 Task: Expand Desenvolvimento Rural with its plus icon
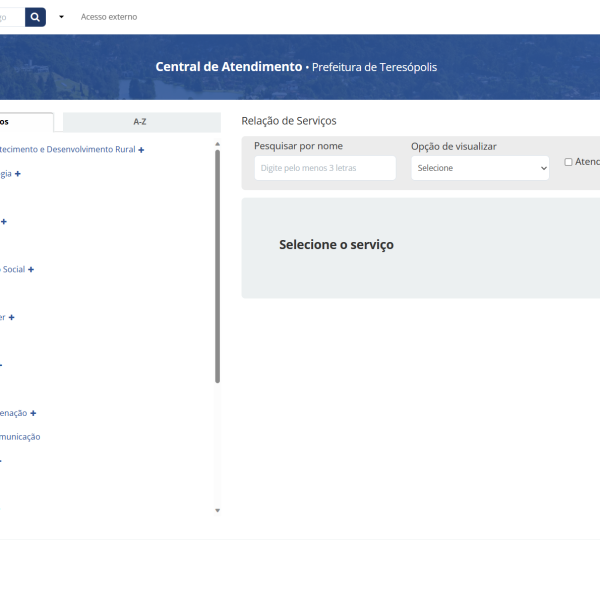141,150
